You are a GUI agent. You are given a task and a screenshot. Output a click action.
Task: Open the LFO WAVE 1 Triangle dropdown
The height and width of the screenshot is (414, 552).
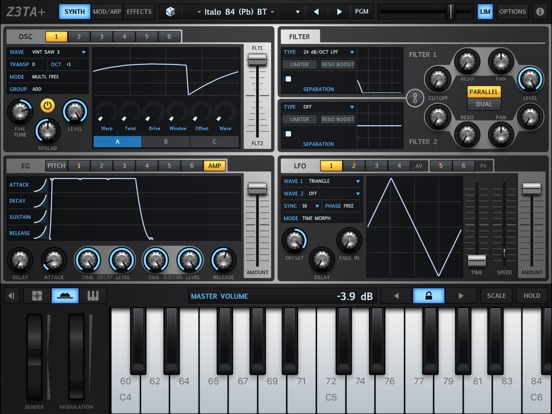tap(322, 181)
